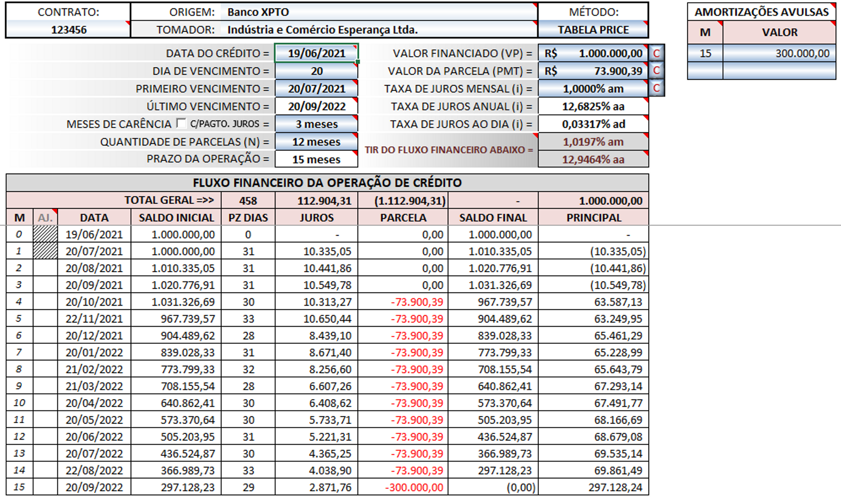Image resolution: width=841 pixels, height=504 pixels.
Task: Click the FLUXO FINANCEIRO DA OPERAÇÃO DE CRÉDITO title
Action: click(x=327, y=182)
